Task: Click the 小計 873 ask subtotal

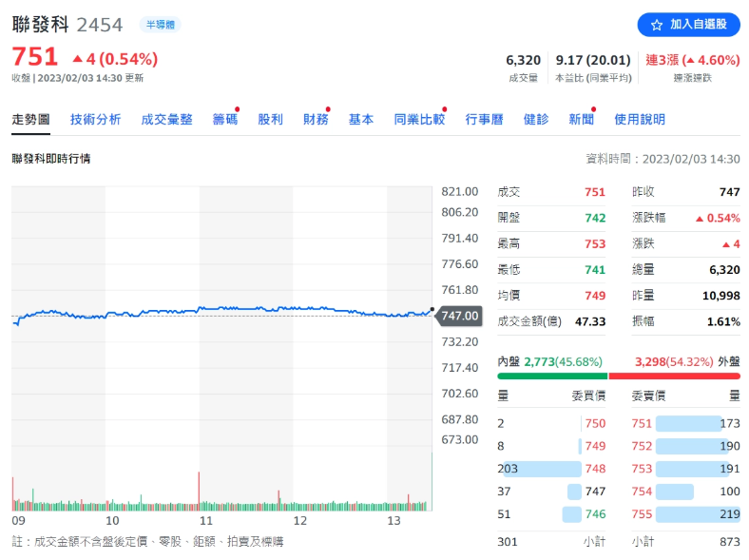Action: pos(685,542)
